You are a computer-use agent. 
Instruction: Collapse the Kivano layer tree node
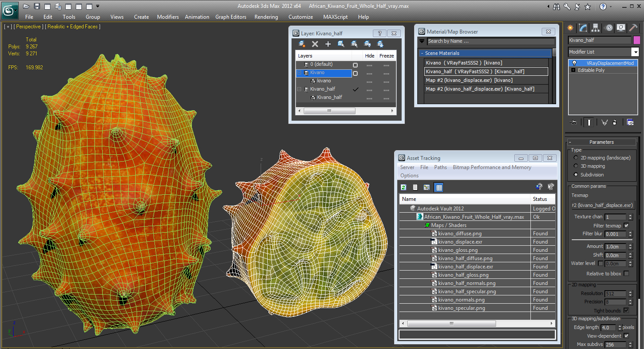tap(299, 73)
